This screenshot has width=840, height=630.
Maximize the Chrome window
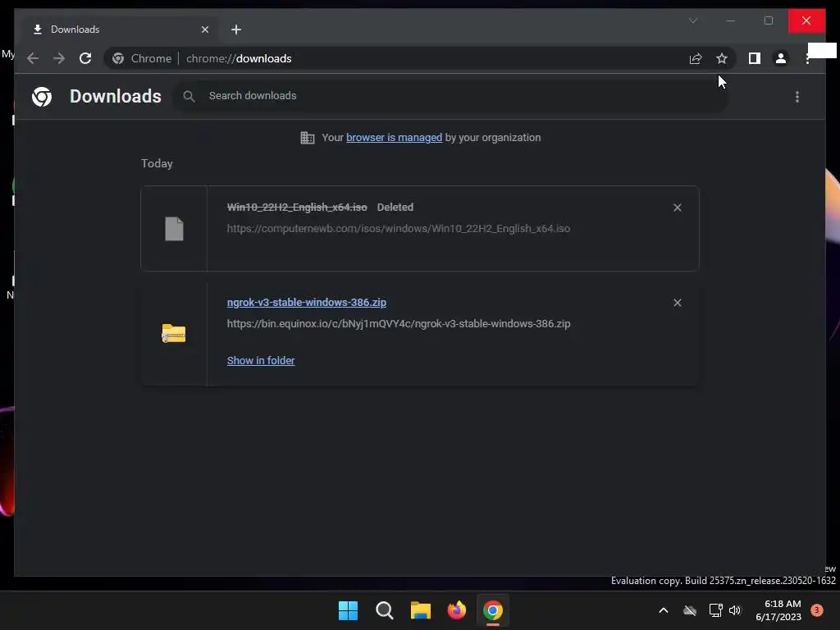point(768,21)
